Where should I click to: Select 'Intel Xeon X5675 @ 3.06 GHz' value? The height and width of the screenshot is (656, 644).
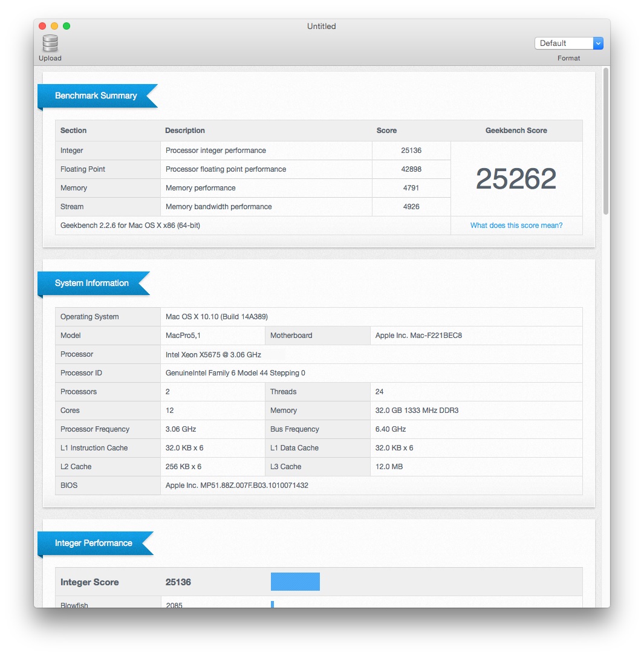tap(213, 355)
